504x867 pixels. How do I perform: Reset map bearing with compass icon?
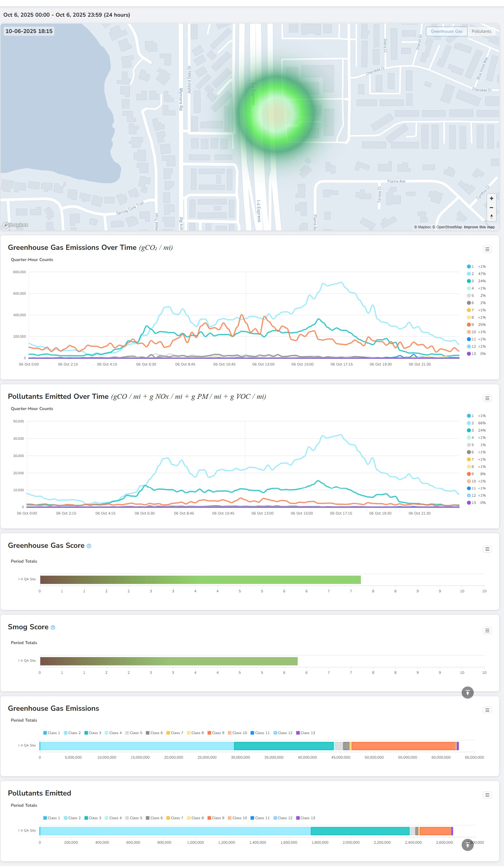pyautogui.click(x=491, y=217)
